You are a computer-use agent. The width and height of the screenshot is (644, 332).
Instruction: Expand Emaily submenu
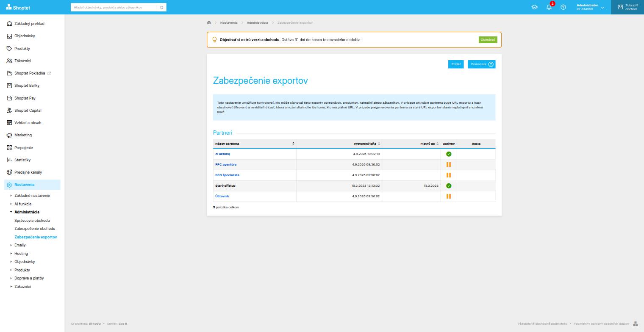[x=11, y=245]
